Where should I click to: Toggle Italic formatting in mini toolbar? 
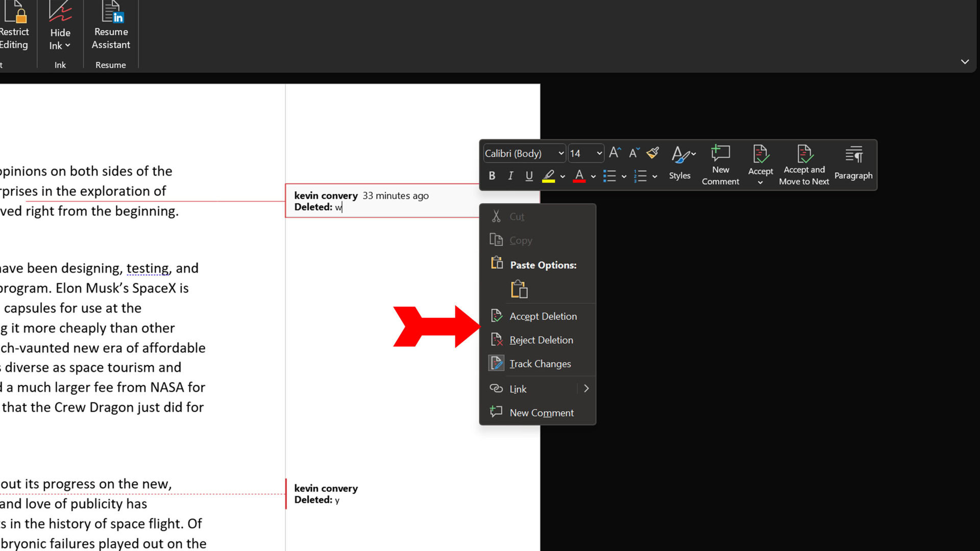pyautogui.click(x=510, y=176)
